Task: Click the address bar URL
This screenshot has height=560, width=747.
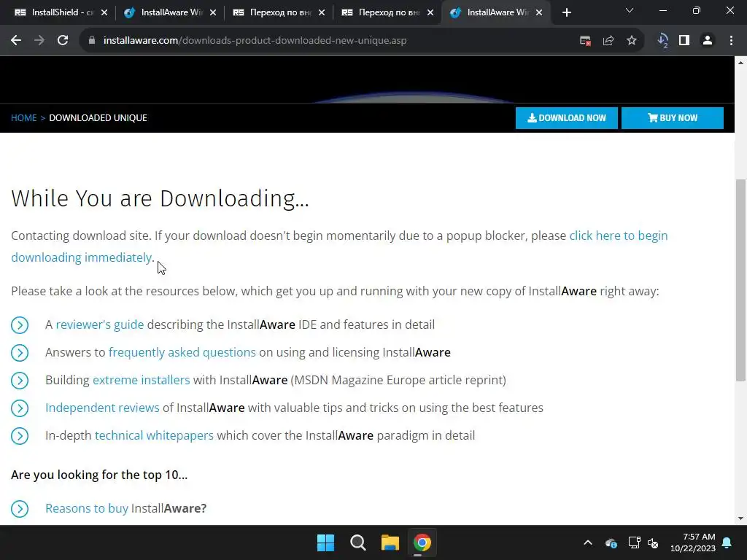Action: (x=255, y=41)
